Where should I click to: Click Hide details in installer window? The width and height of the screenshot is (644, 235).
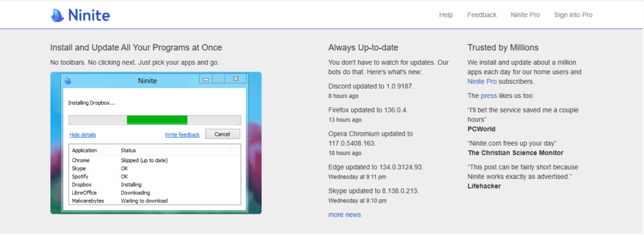pyautogui.click(x=82, y=134)
